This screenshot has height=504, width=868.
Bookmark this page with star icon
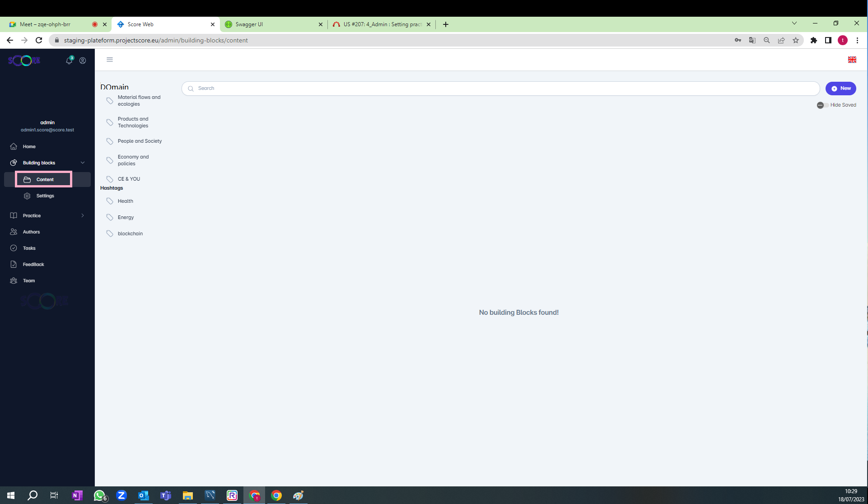[x=796, y=40]
